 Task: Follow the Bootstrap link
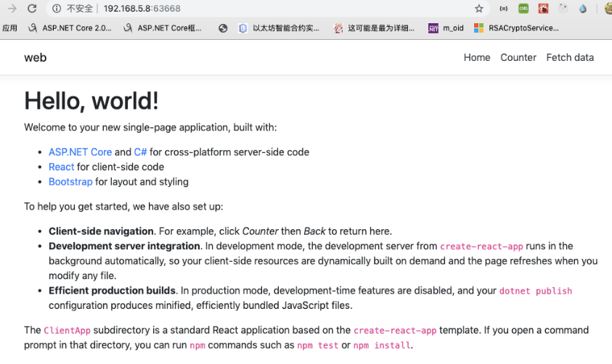[x=70, y=181]
